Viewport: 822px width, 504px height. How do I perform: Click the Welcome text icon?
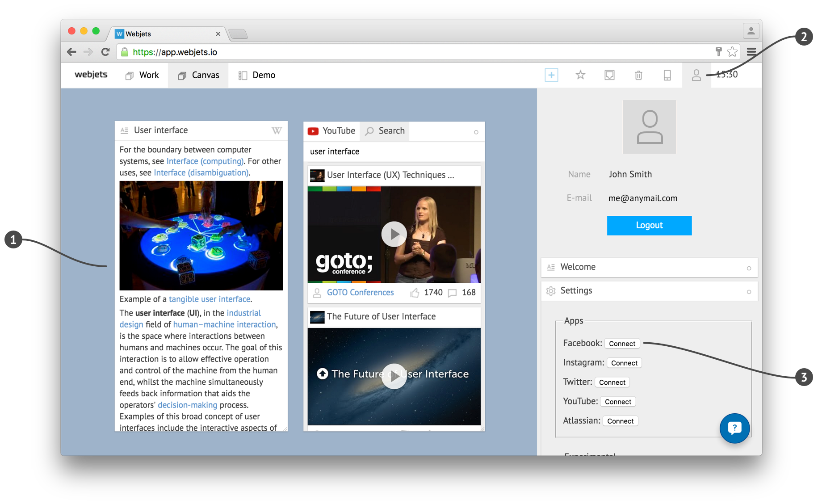click(x=551, y=267)
